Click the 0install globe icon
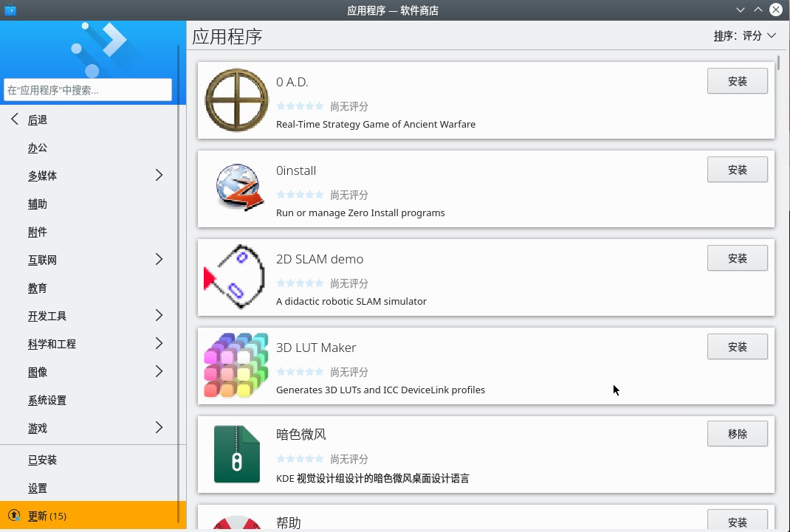Viewport: 790px width, 532px height. (239, 187)
